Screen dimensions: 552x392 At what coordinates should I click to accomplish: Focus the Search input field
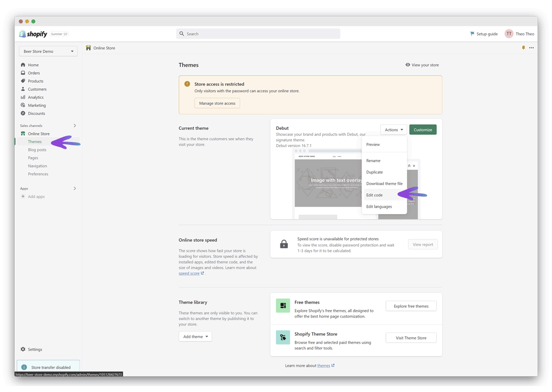point(258,34)
